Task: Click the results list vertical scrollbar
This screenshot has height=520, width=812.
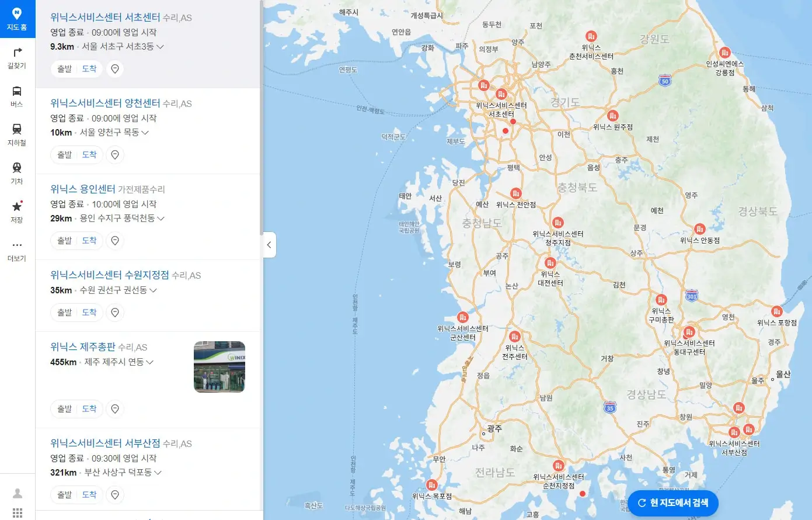Action: pos(261,117)
